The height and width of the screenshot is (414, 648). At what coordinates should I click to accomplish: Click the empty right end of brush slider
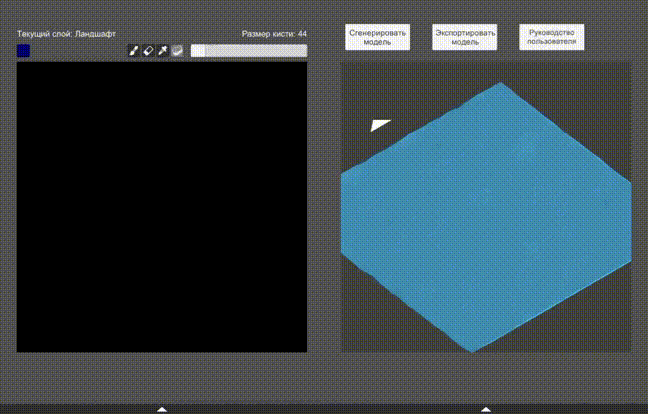295,50
